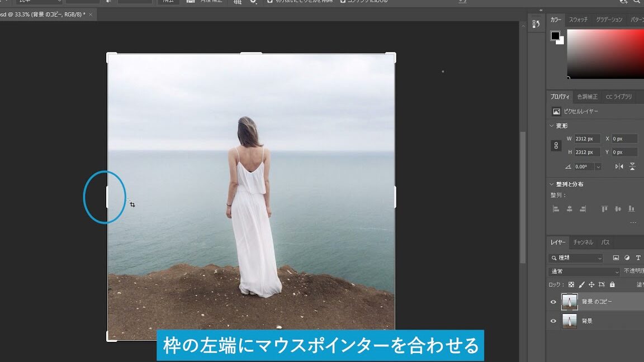Click the canvas vertical scrollbar

(523, 197)
